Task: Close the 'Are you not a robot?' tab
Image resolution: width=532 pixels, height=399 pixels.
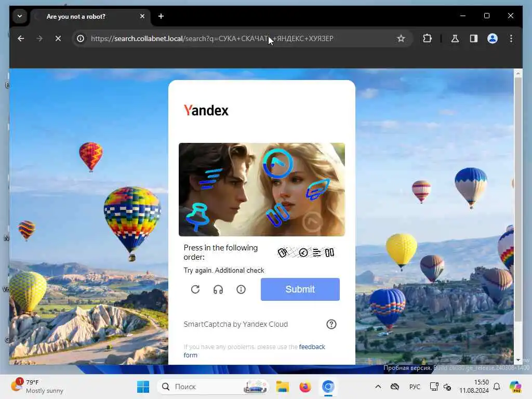Action: click(142, 16)
